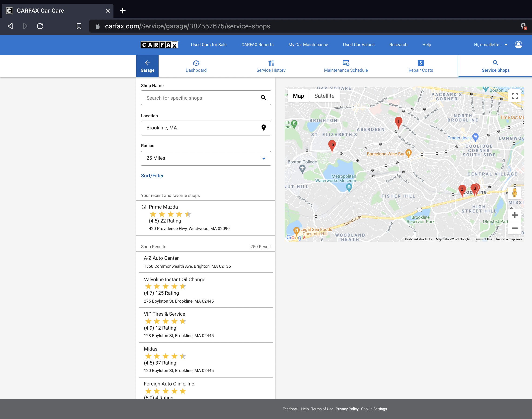Viewport: 532px width, 419px height.
Task: Click the browser forward arrow
Action: point(25,26)
